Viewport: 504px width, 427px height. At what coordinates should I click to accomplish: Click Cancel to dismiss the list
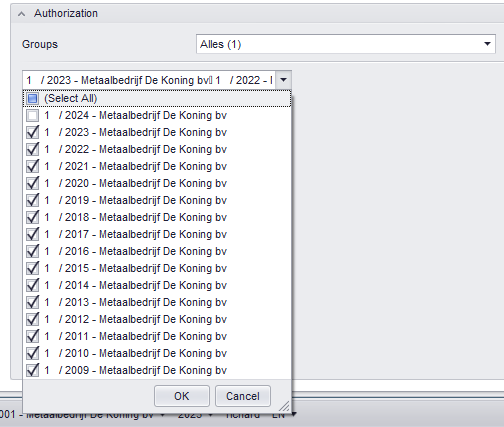point(243,396)
